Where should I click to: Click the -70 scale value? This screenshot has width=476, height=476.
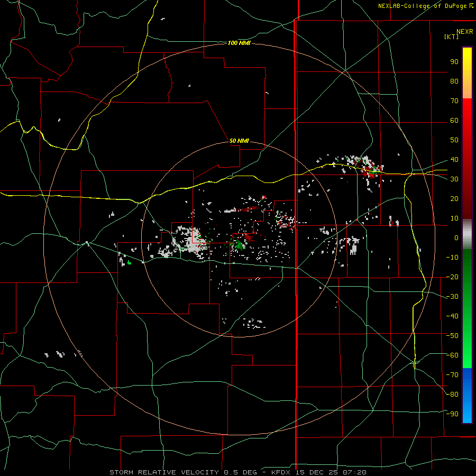click(x=452, y=374)
